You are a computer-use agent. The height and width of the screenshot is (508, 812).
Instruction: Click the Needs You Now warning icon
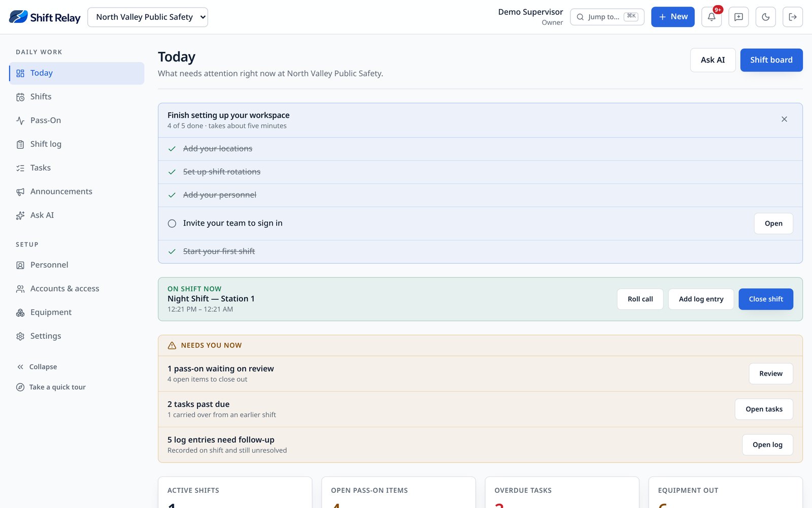pyautogui.click(x=172, y=345)
